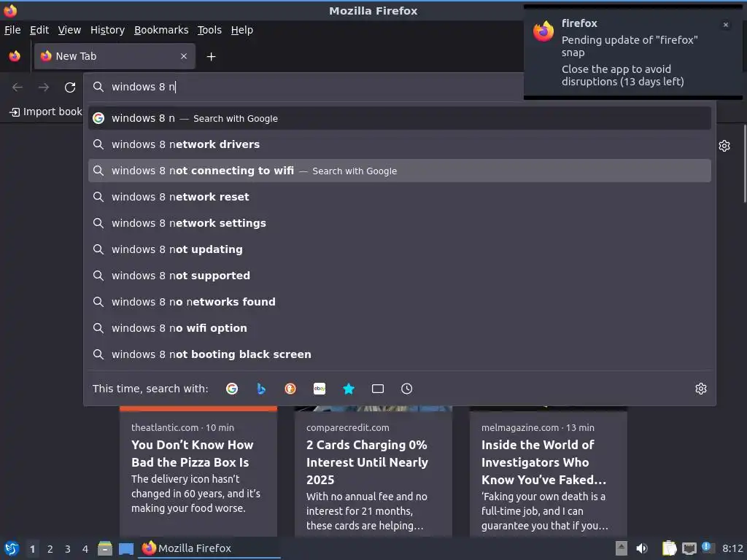Viewport: 747px width, 560px height.
Task: Pick DuckDuckGo search engine icon
Action: 290,389
